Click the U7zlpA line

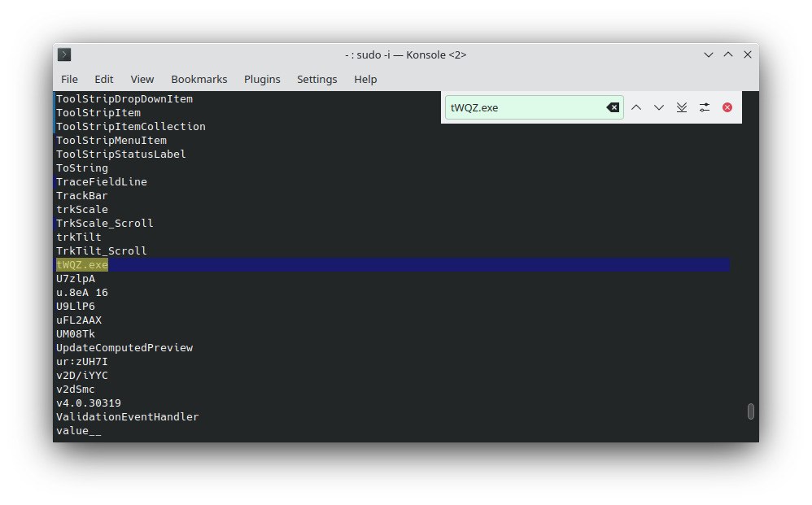coord(76,279)
